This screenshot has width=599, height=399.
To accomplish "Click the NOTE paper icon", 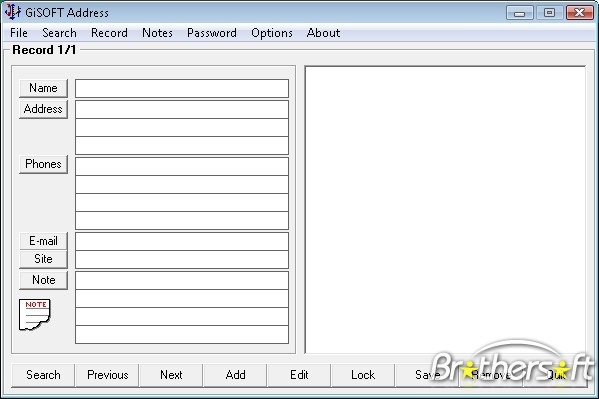I will point(35,315).
